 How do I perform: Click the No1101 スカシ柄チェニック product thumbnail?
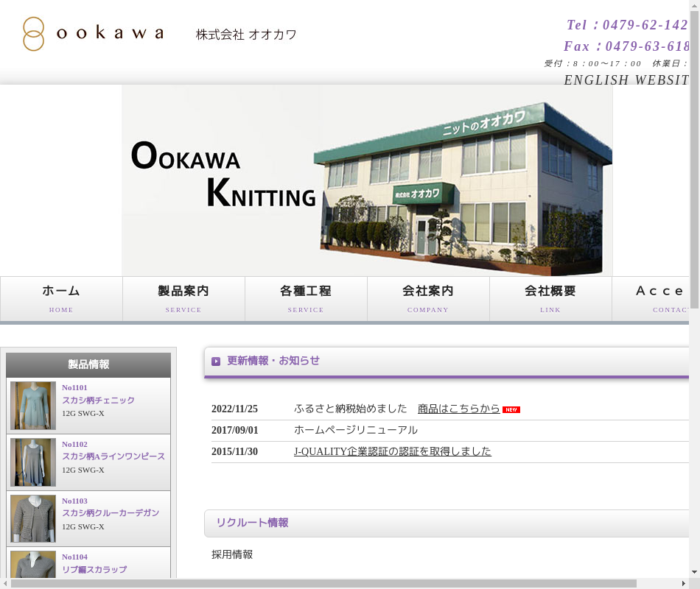[x=33, y=406]
